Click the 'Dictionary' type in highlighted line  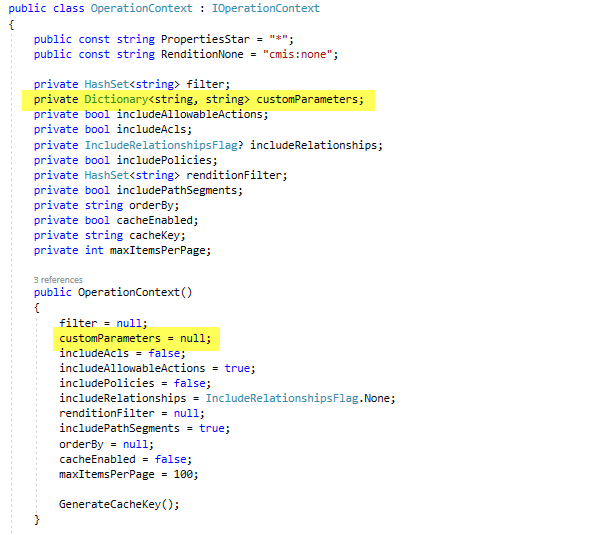(116, 99)
